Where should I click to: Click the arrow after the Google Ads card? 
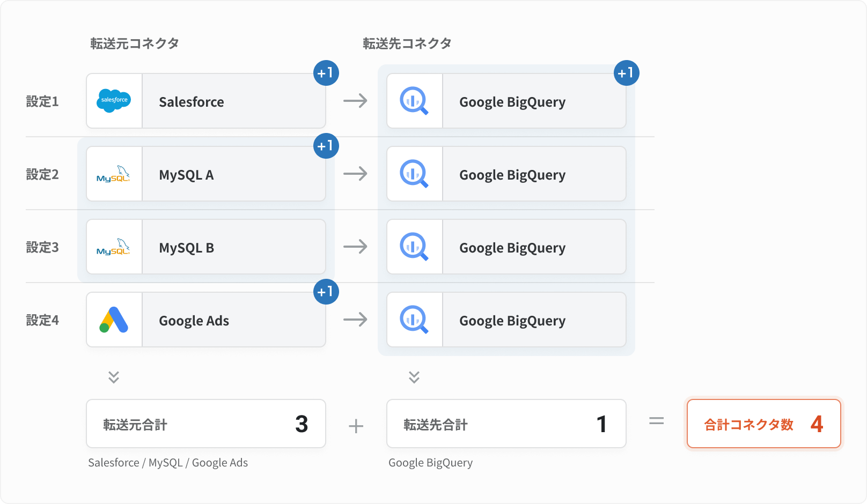[x=356, y=320]
